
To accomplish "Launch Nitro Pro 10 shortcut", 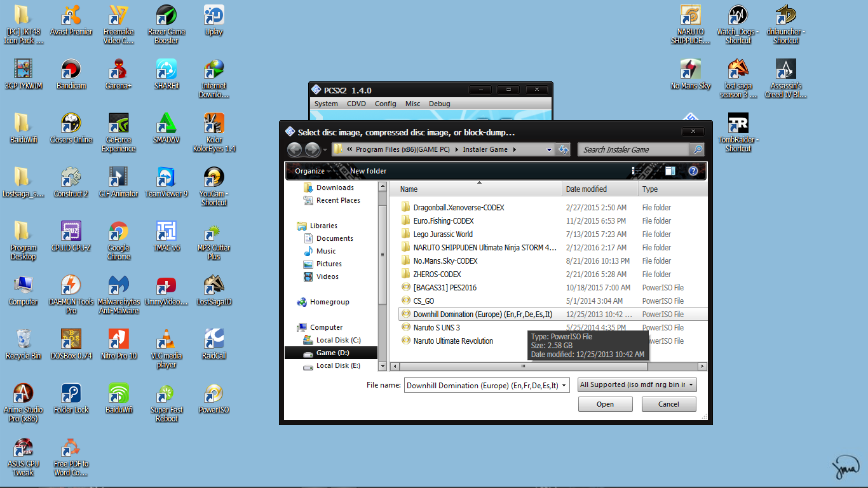I will click(x=119, y=345).
